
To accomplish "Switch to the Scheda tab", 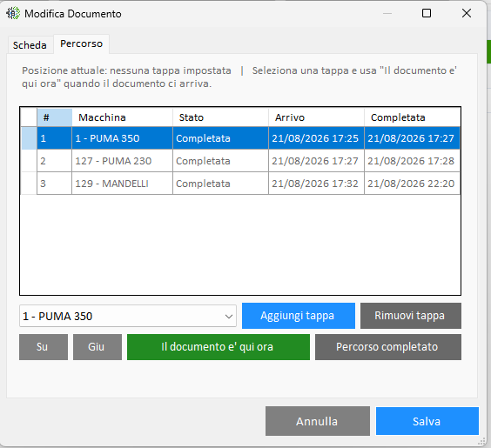I will 30,45.
